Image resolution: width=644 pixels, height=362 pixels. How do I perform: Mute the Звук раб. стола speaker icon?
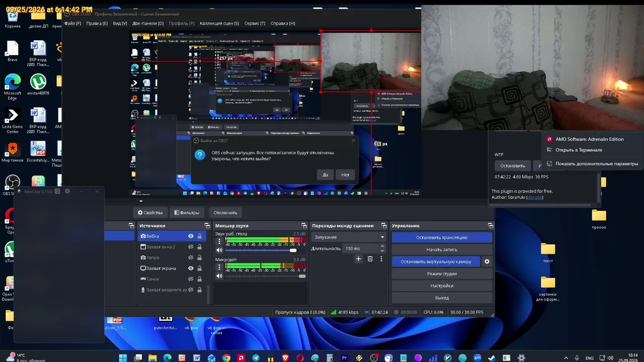click(x=219, y=250)
